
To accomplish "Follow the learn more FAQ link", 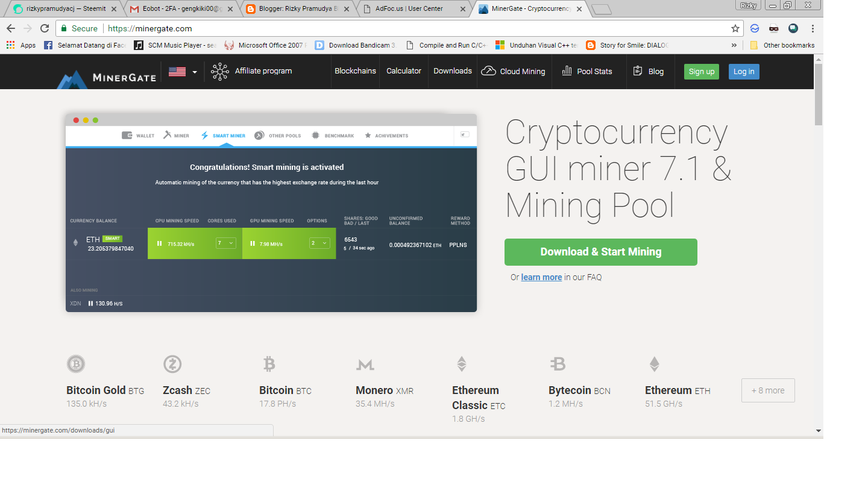I will pyautogui.click(x=541, y=277).
